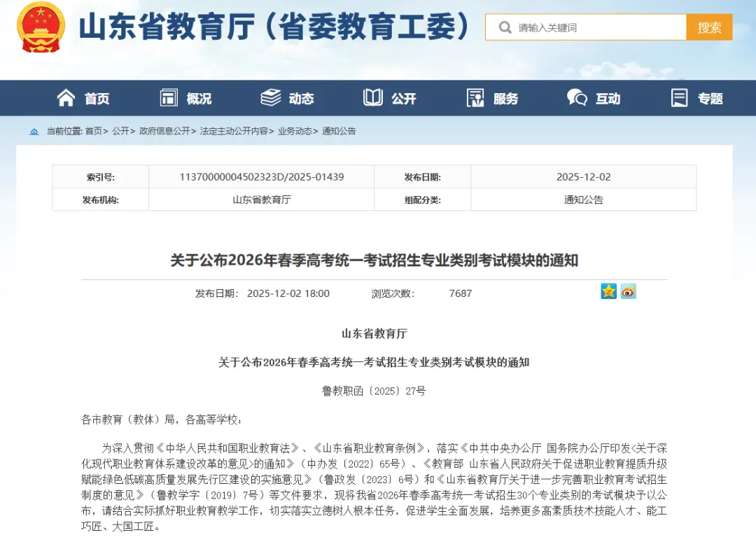Go to 政府信息公开 in the breadcrumb

pyautogui.click(x=165, y=131)
